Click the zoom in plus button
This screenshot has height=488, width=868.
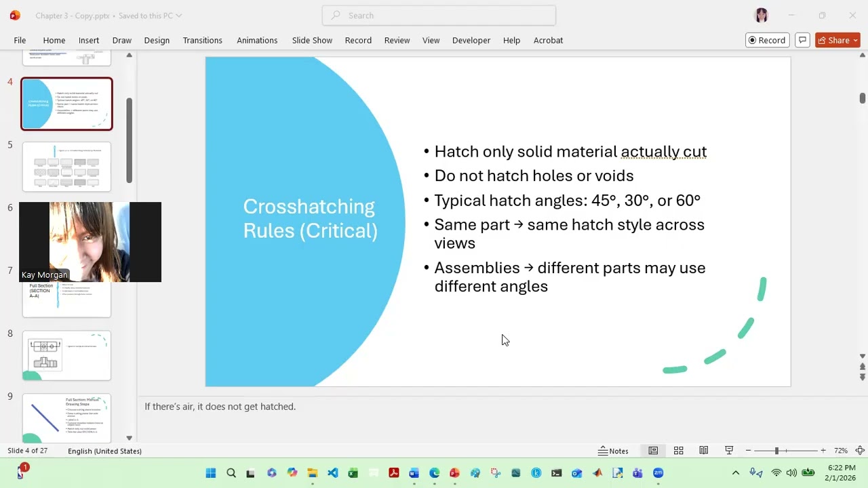[823, 451]
